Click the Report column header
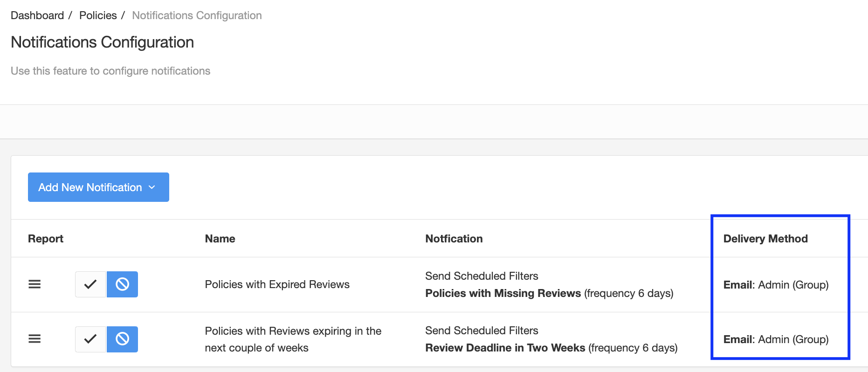868x372 pixels. (46, 239)
